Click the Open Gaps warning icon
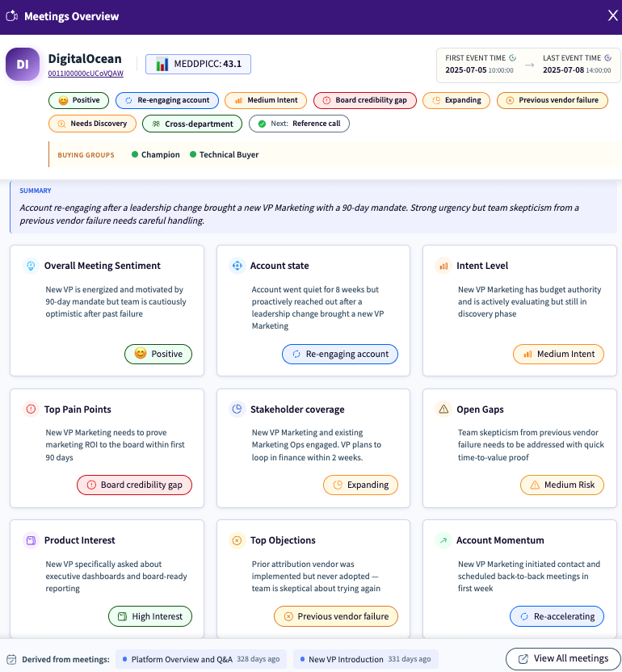Screen dimensions: 622x672 click(443, 409)
